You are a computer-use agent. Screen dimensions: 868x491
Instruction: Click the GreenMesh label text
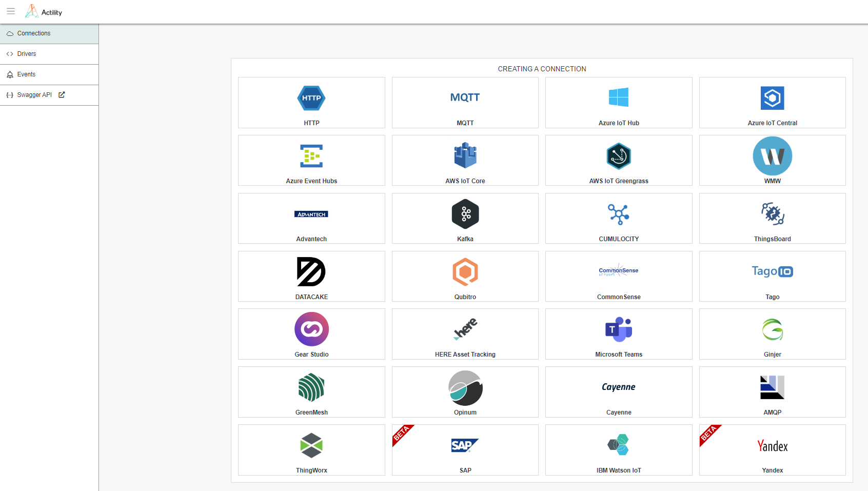click(311, 413)
